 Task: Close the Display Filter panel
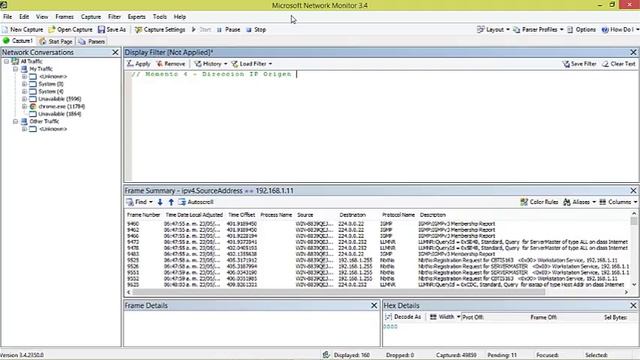pyautogui.click(x=633, y=52)
